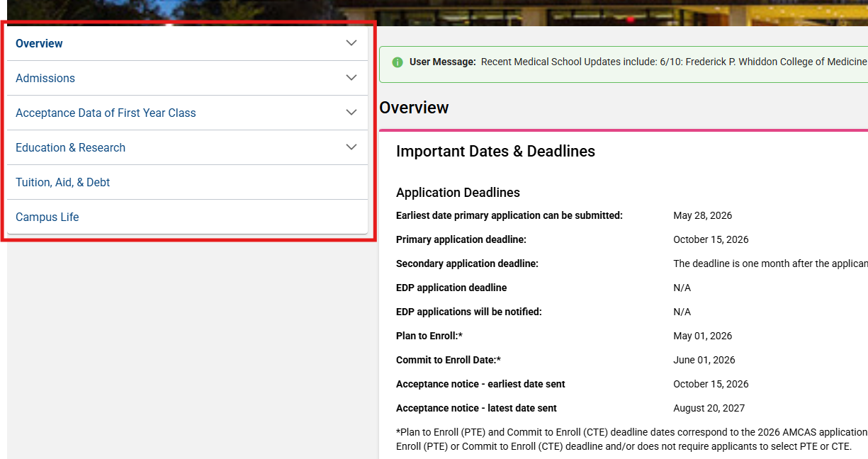Click the May 28, 2026 date value
Viewport: 868px width, 459px height.
coord(702,215)
